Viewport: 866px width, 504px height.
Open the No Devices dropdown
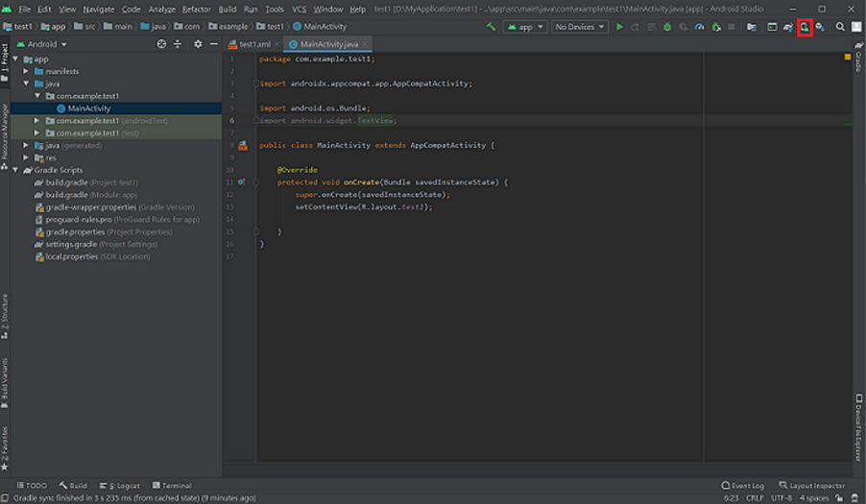pyautogui.click(x=581, y=27)
